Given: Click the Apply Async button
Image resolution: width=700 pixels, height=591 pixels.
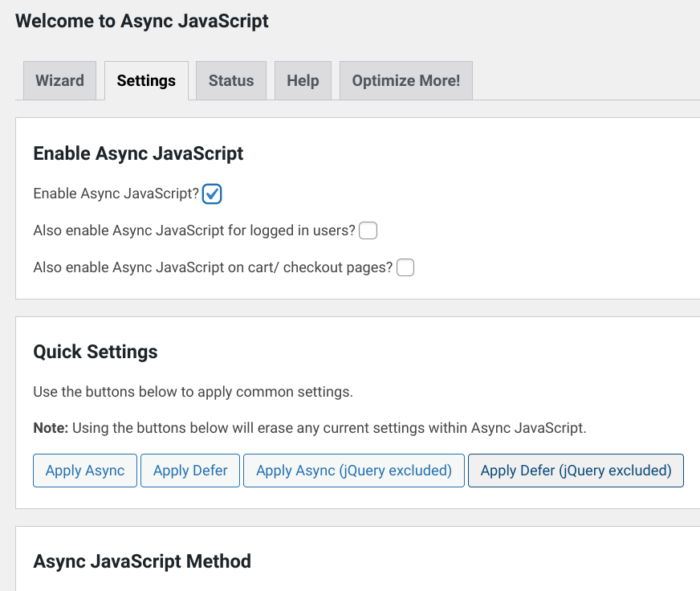Looking at the screenshot, I should tap(85, 471).
